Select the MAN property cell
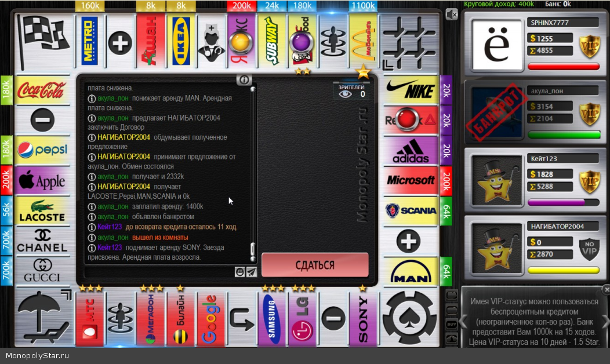 pos(411,271)
